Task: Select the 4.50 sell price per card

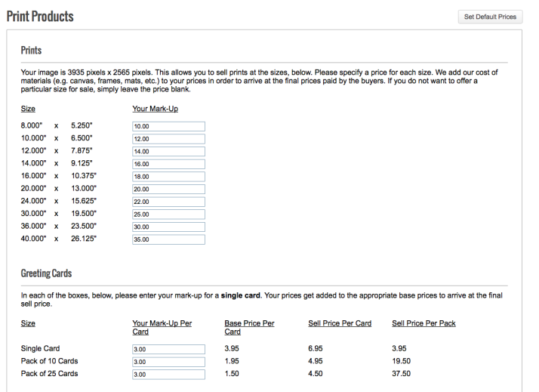Action: pyautogui.click(x=316, y=373)
